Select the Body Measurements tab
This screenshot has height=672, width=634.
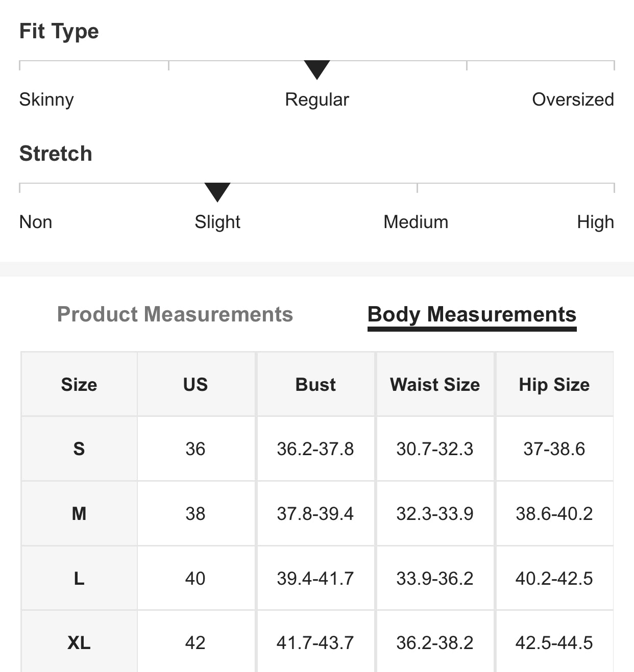pyautogui.click(x=472, y=314)
